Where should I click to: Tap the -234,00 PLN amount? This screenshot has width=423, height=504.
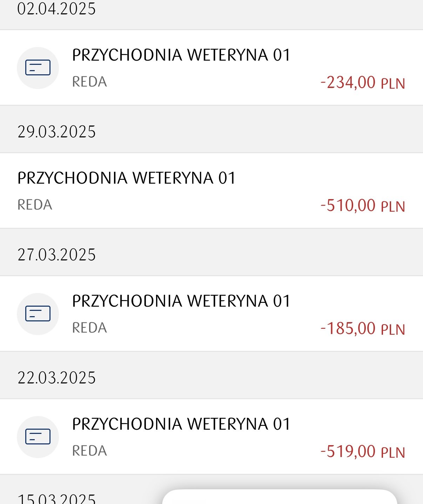point(363,83)
